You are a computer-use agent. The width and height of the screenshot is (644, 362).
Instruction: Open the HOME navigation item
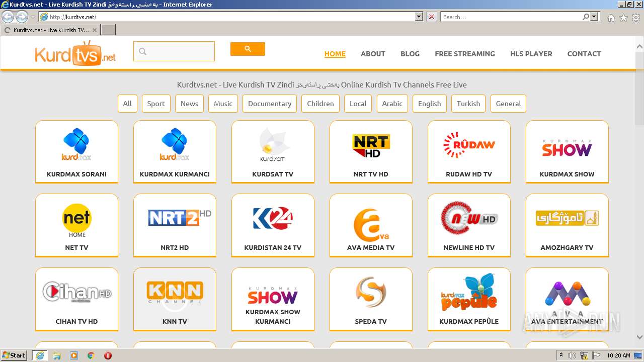(335, 54)
